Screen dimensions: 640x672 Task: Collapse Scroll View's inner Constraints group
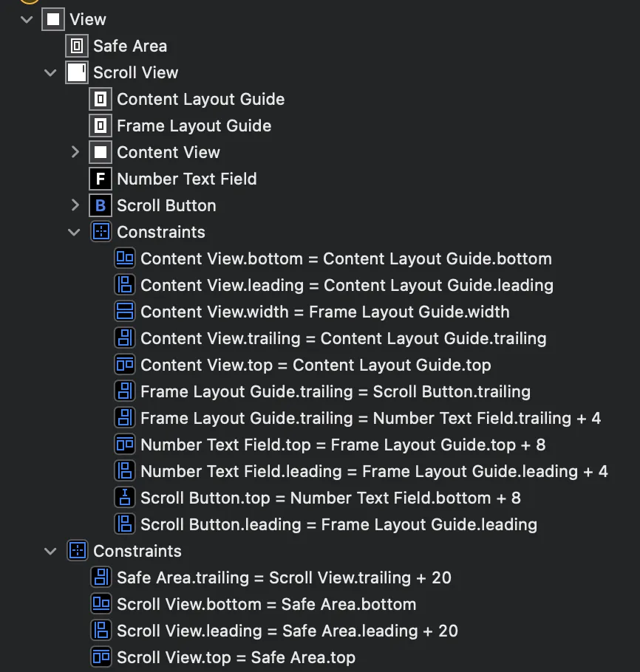coord(74,232)
